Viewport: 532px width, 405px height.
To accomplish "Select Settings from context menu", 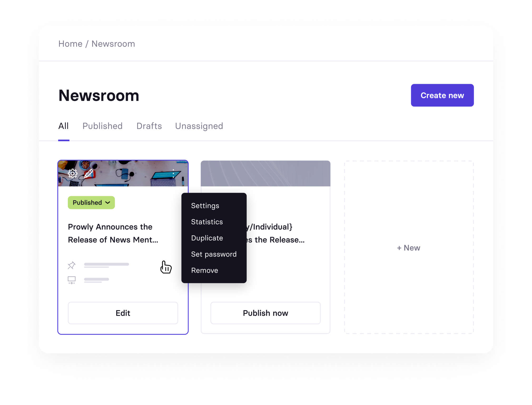I will point(205,206).
